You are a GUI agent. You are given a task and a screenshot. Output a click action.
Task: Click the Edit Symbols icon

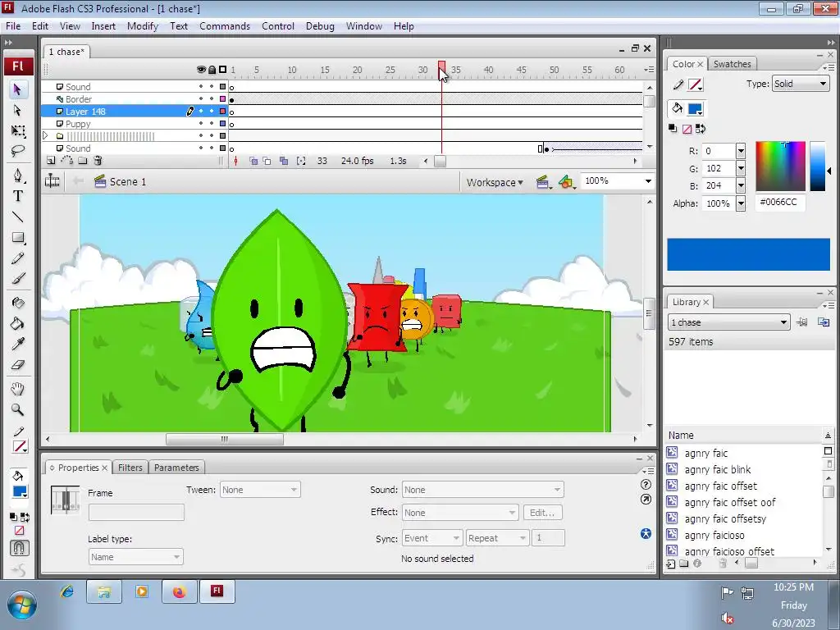(x=567, y=182)
